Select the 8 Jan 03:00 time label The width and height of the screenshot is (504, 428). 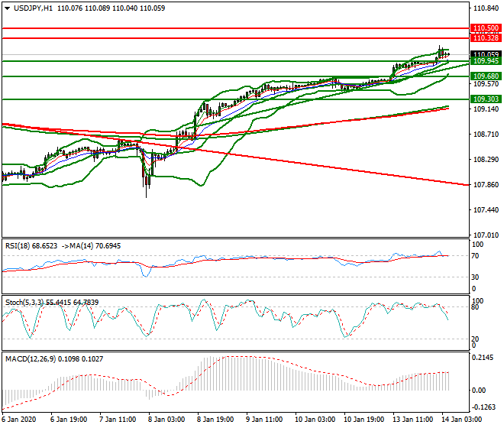[166, 420]
